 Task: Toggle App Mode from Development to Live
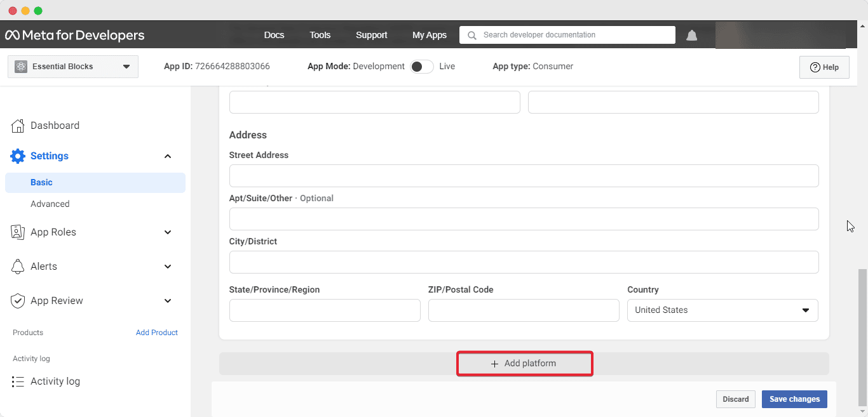tap(422, 67)
